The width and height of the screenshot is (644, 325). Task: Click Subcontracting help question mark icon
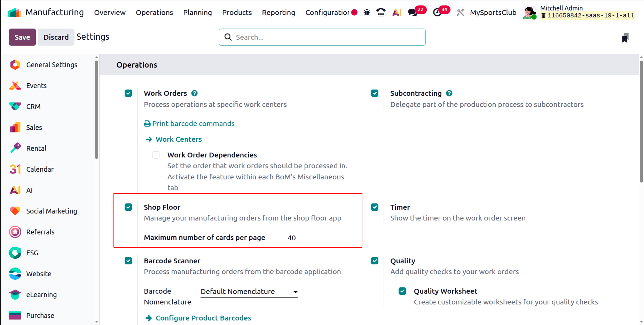[x=449, y=93]
